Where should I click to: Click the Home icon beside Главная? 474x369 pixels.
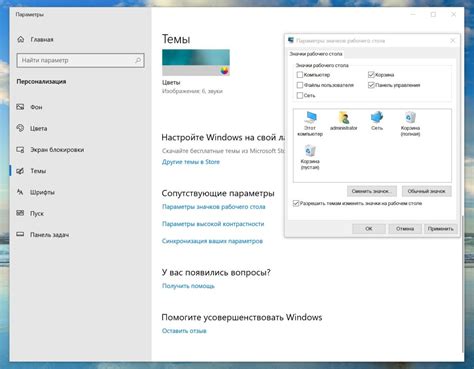[21, 39]
